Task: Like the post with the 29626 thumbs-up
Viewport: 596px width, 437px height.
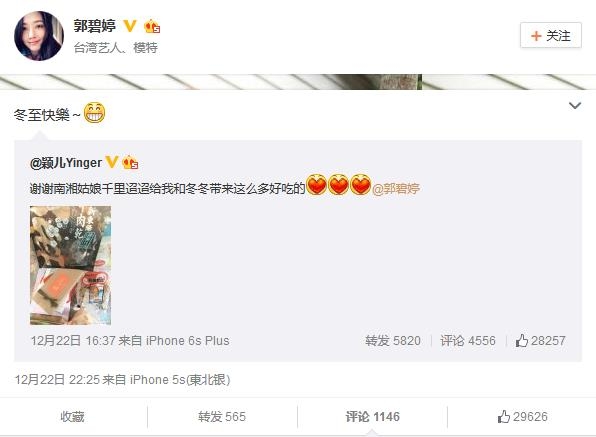Action: (x=523, y=417)
